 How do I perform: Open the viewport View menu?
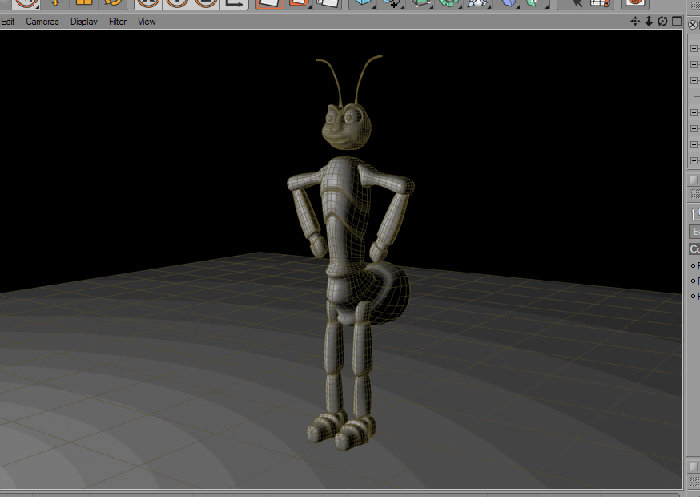146,21
